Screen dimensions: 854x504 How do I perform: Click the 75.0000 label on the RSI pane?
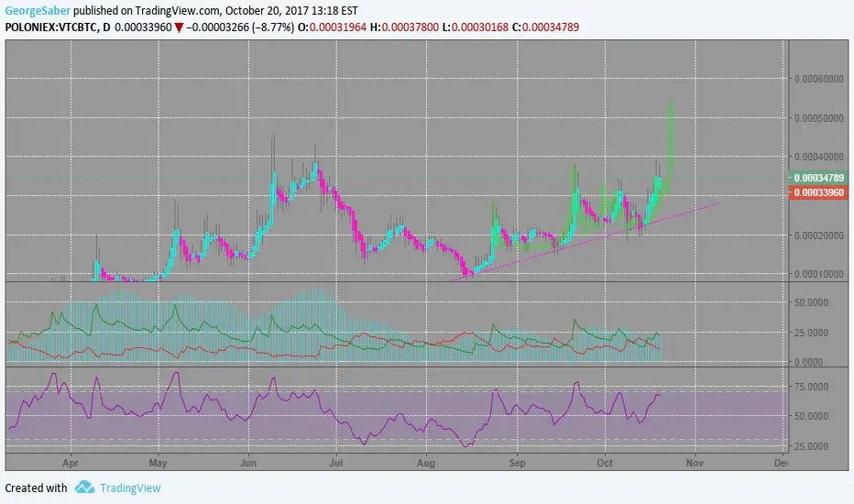[x=811, y=387]
